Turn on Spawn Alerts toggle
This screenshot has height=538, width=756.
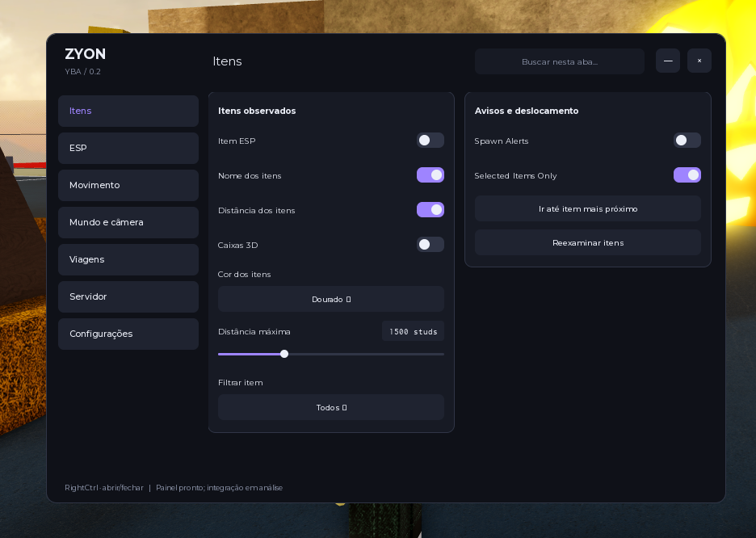[x=687, y=141]
